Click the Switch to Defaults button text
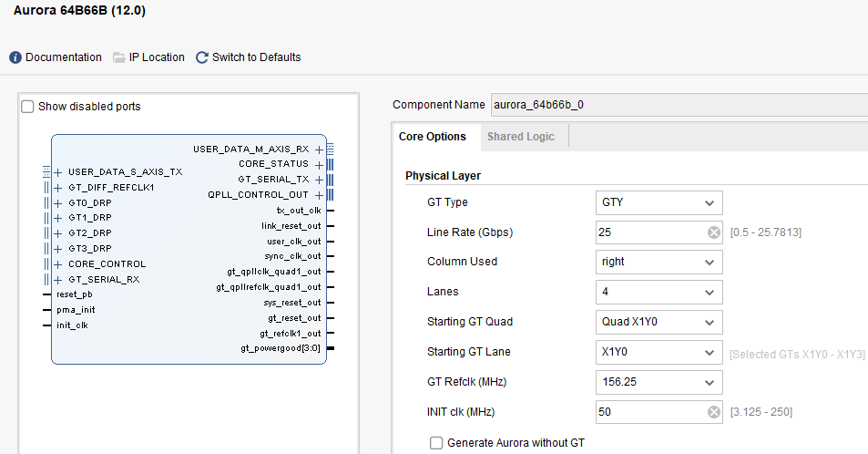Viewport: 868px width, 454px height. click(x=256, y=57)
